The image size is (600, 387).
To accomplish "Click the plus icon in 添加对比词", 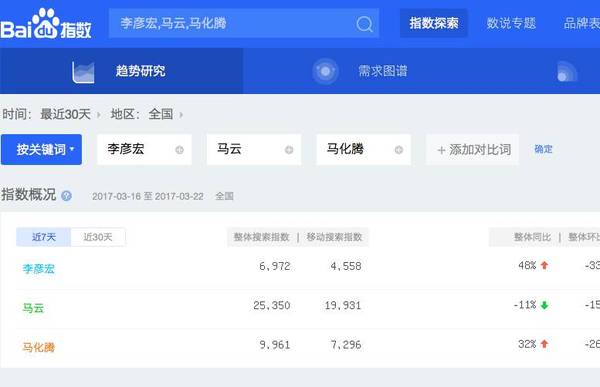I will (441, 150).
